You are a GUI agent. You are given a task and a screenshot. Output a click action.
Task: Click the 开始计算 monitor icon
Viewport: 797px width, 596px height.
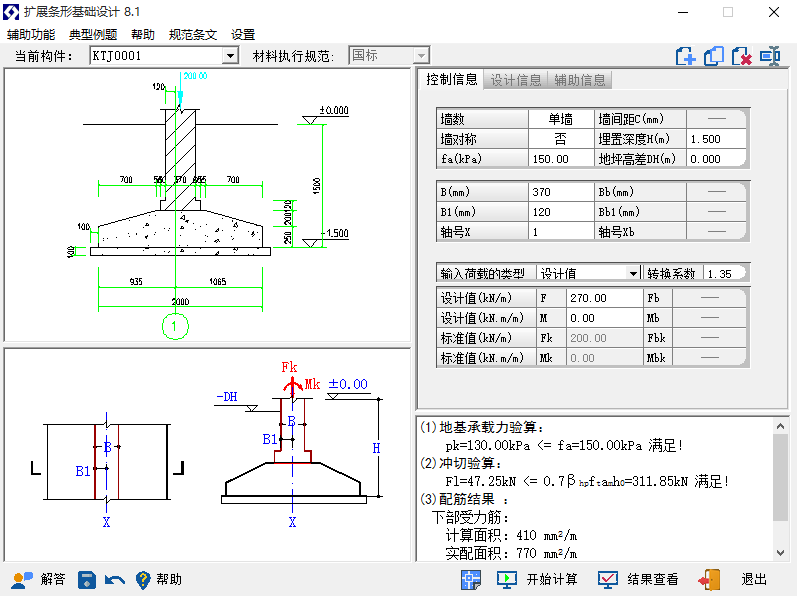pyautogui.click(x=507, y=580)
